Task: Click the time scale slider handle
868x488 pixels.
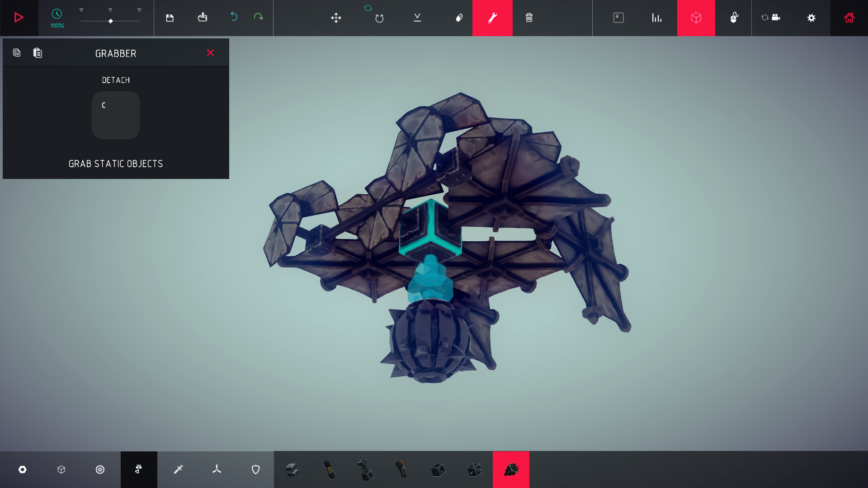Action: 111,21
